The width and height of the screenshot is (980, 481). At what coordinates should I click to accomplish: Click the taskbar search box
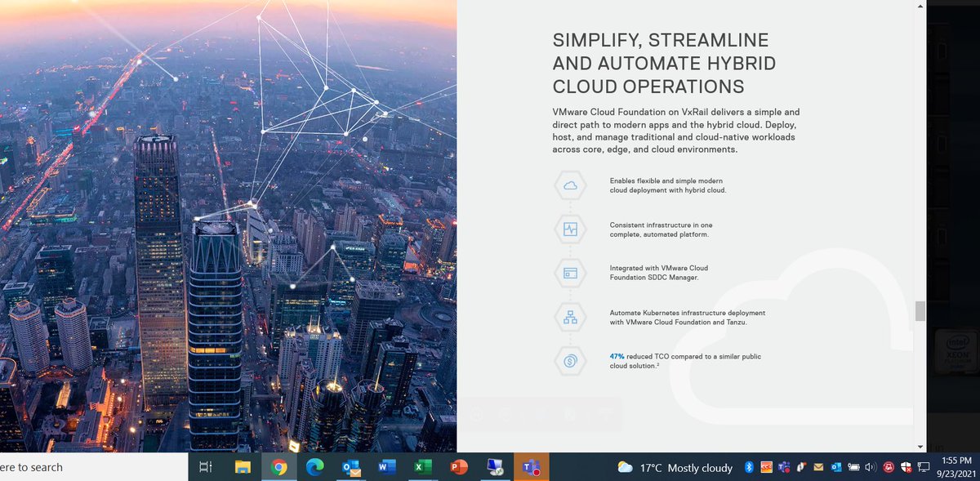(93, 467)
